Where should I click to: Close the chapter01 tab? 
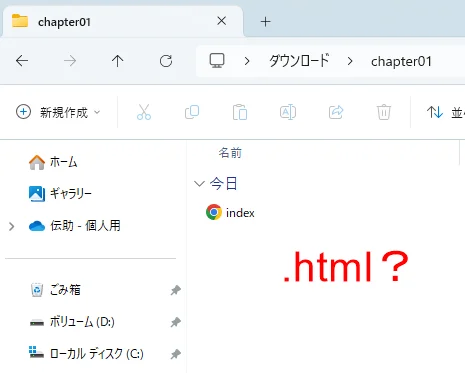[221, 21]
